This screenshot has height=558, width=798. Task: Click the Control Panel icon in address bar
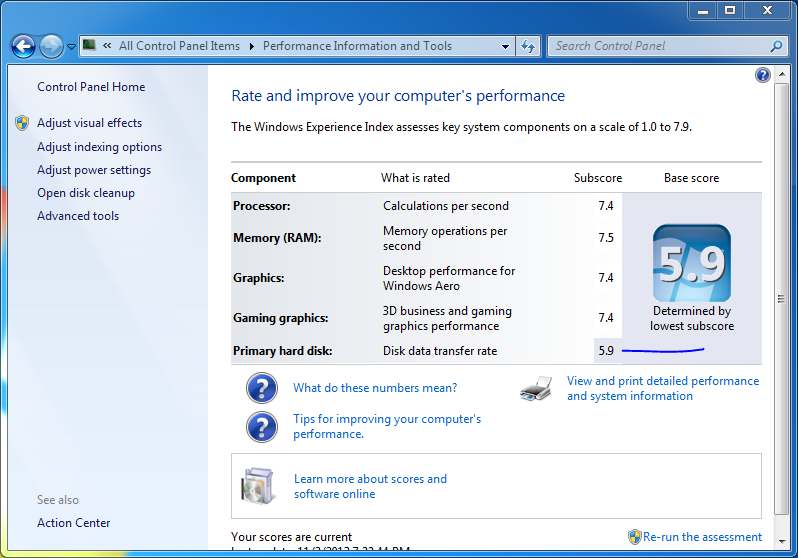90,45
